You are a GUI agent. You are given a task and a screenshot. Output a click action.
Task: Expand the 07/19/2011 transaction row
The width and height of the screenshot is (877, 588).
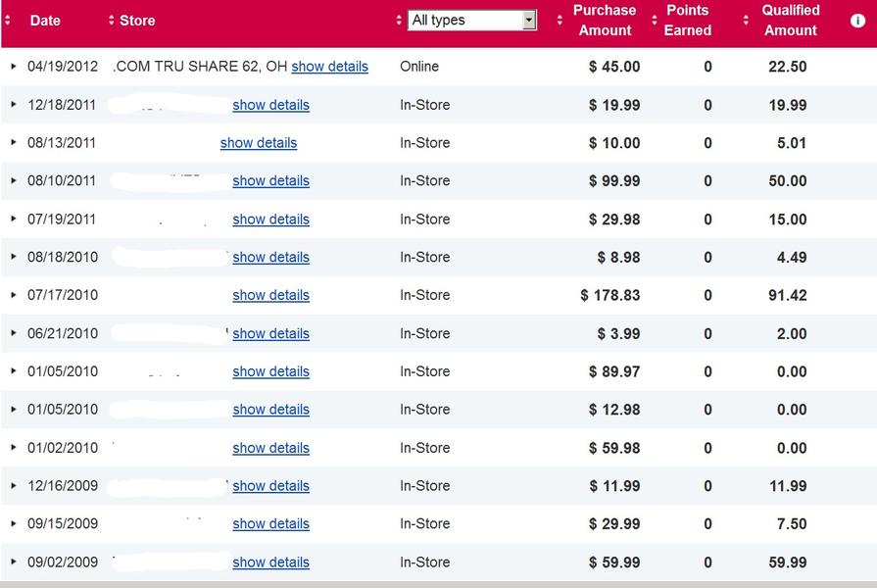click(x=14, y=219)
